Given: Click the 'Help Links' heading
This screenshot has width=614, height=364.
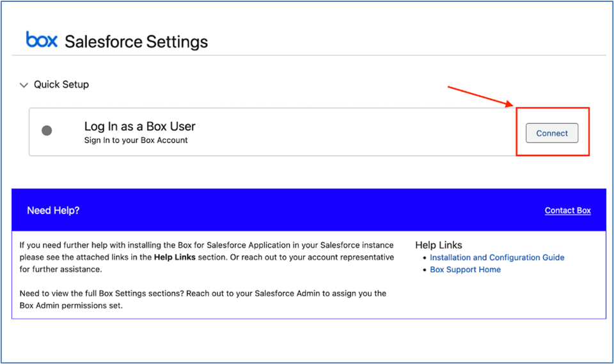Looking at the screenshot, I should [x=439, y=245].
